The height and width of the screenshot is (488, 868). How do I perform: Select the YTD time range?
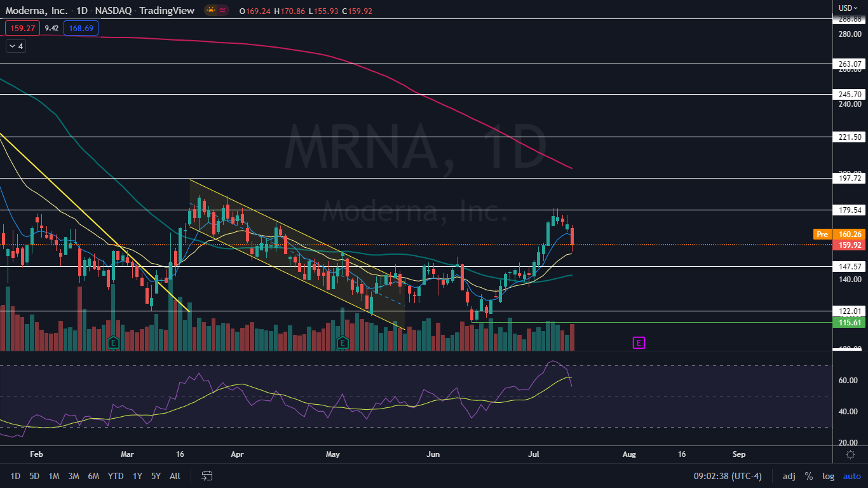(116, 476)
